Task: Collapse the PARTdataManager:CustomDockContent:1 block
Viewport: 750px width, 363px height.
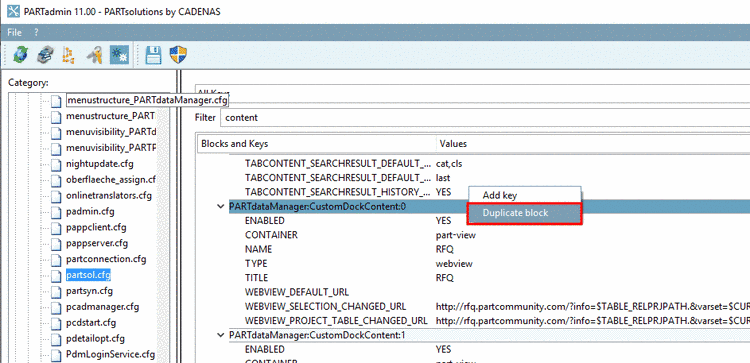Action: (x=221, y=335)
